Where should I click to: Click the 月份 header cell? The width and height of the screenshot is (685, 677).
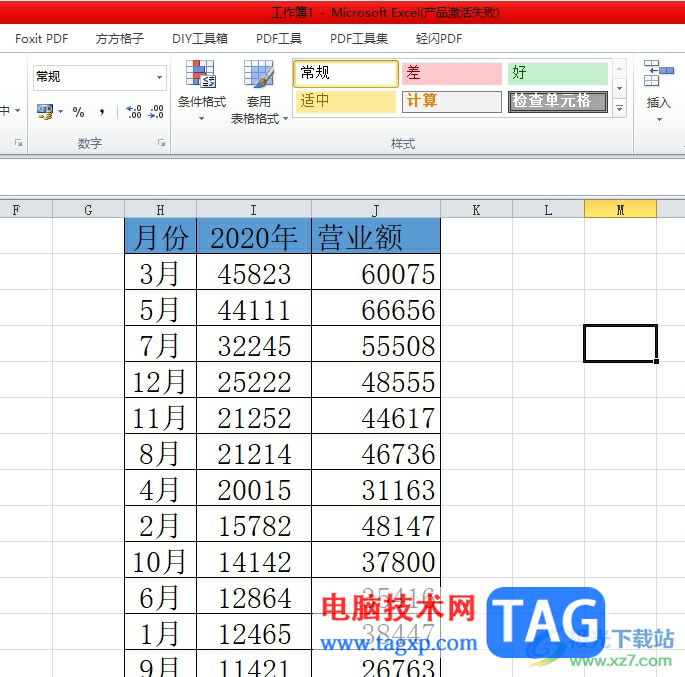[x=160, y=236]
